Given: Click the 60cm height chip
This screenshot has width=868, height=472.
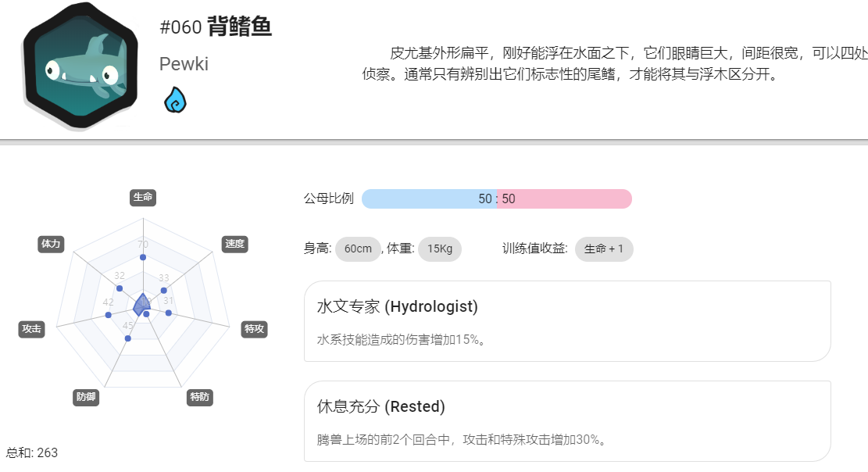Looking at the screenshot, I should tap(358, 249).
